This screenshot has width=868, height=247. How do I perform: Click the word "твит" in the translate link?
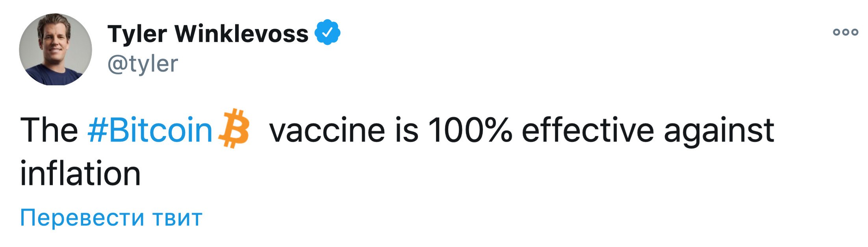click(177, 218)
